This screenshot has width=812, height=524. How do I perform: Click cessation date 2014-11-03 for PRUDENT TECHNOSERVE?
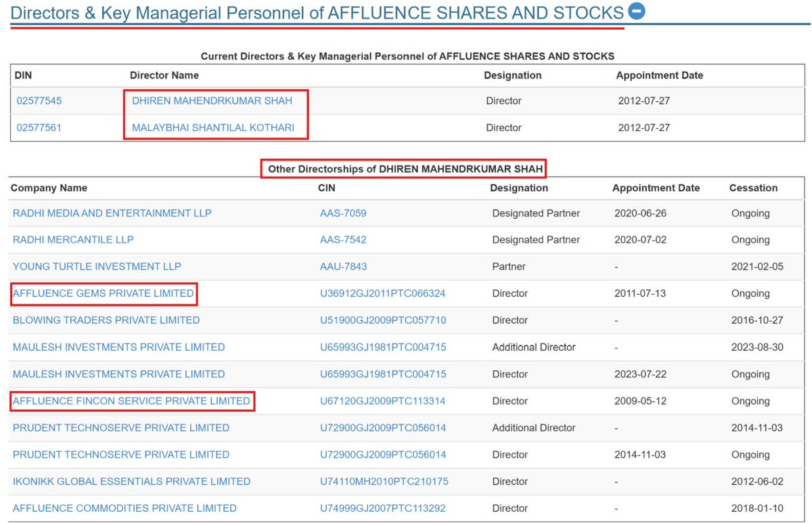coord(757,428)
